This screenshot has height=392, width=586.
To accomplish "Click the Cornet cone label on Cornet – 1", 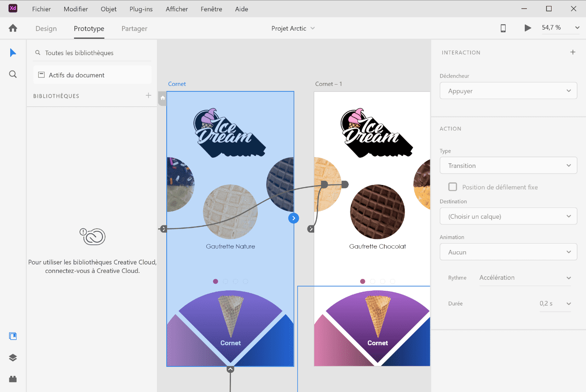I will (378, 343).
